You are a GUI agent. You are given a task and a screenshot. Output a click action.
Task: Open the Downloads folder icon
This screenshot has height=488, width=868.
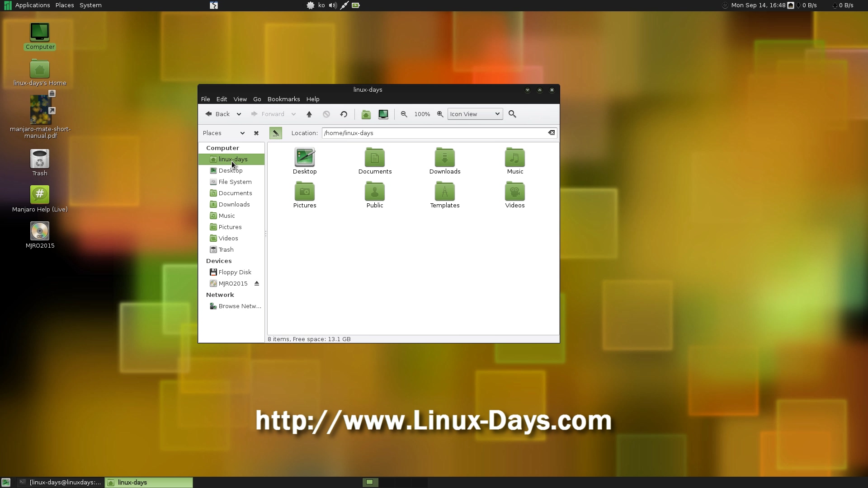[x=445, y=161]
